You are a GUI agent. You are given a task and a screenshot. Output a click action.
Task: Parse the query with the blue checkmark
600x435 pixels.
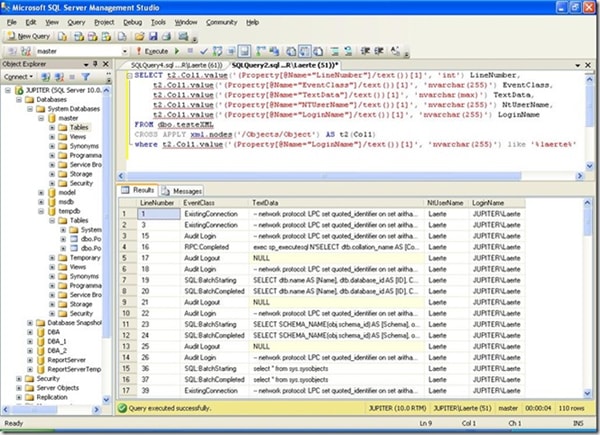pyautogui.click(x=204, y=51)
